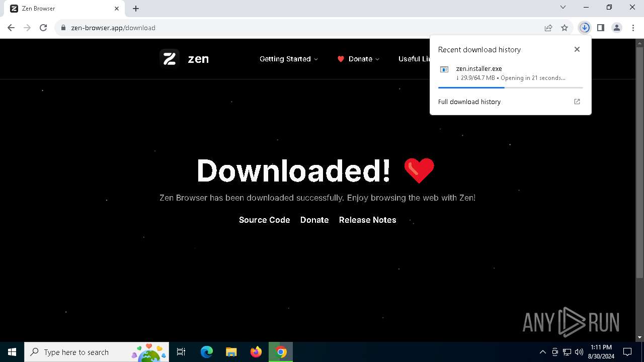Expand the Getting Started menu
This screenshot has height=362, width=644.
pos(289,59)
